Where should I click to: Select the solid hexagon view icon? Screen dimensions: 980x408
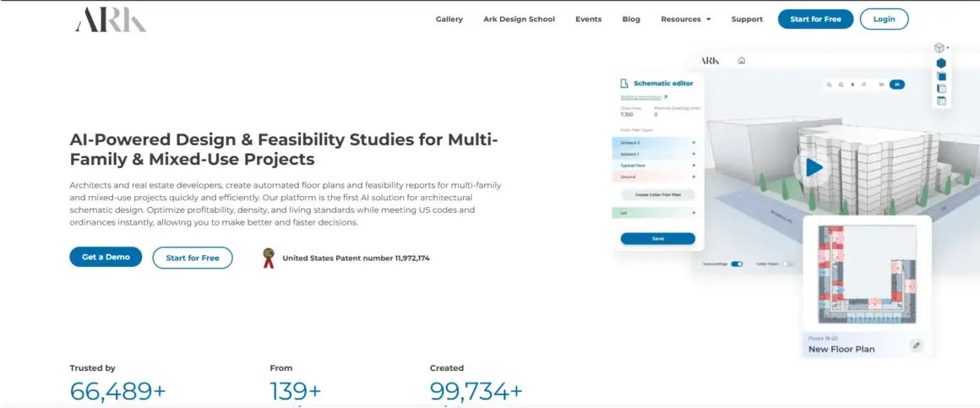941,63
